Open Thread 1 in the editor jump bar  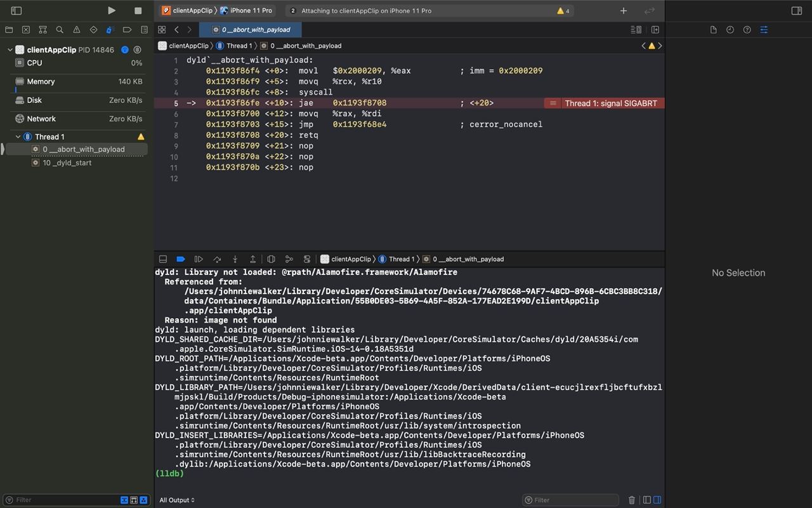[234, 46]
